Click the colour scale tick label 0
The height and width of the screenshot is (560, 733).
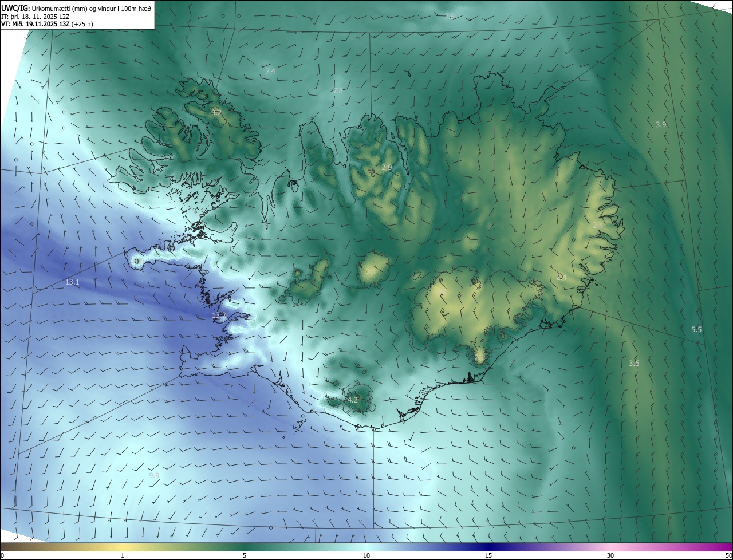pyautogui.click(x=2, y=555)
